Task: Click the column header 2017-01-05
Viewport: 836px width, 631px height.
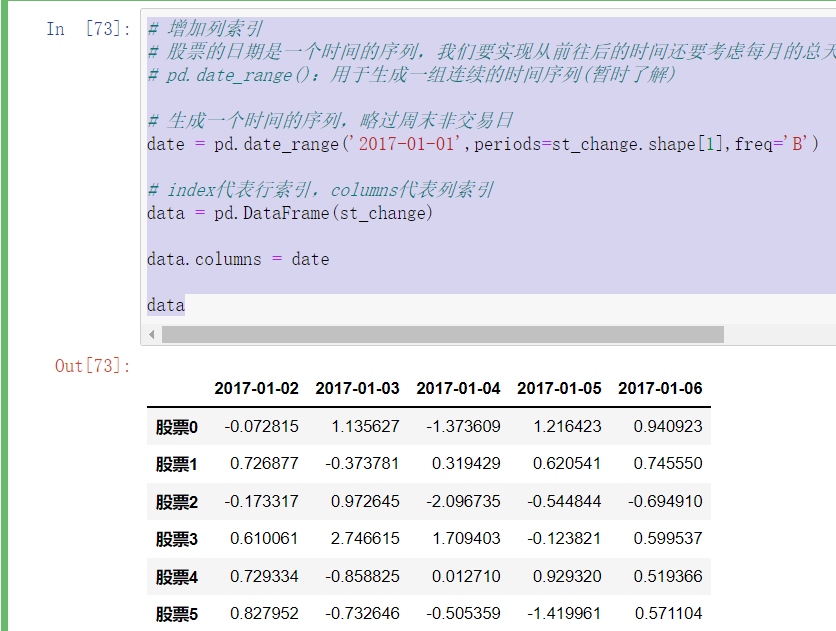Action: pos(559,389)
